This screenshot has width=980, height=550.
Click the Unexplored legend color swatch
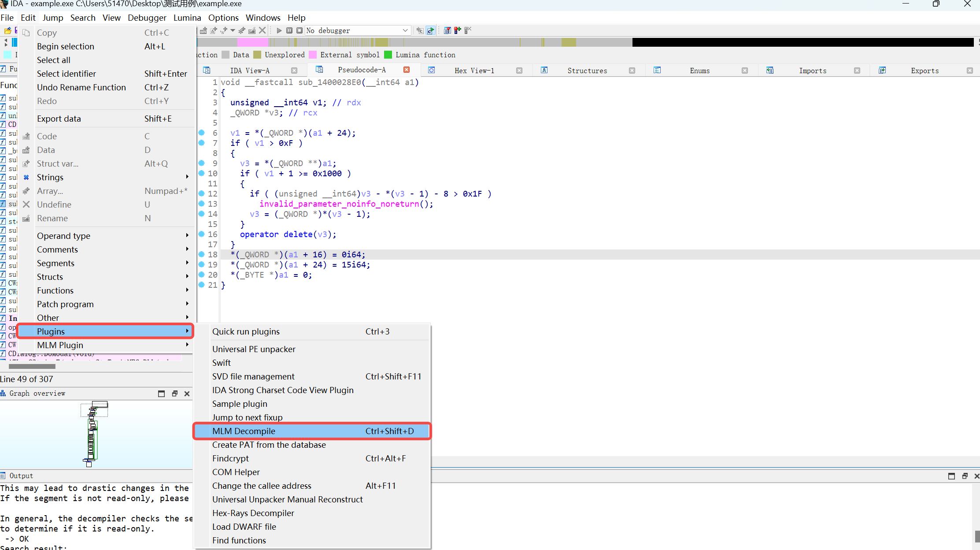[257, 55]
